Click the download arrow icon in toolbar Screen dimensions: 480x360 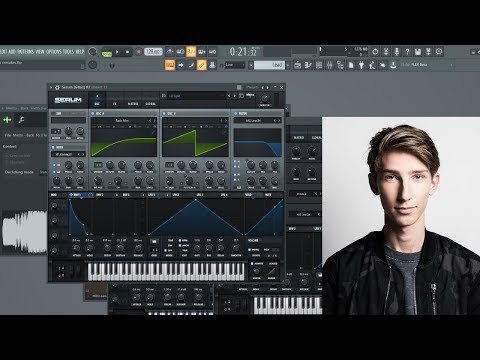[x=393, y=65]
